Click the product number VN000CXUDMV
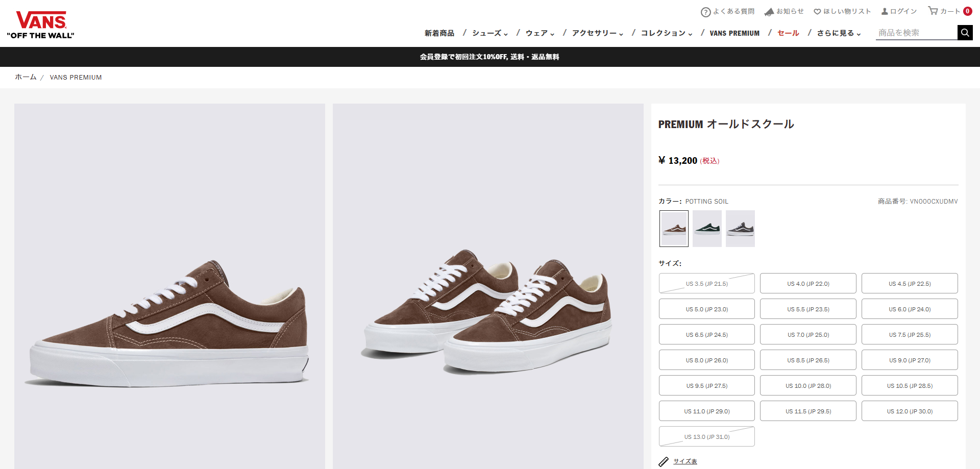 934,202
